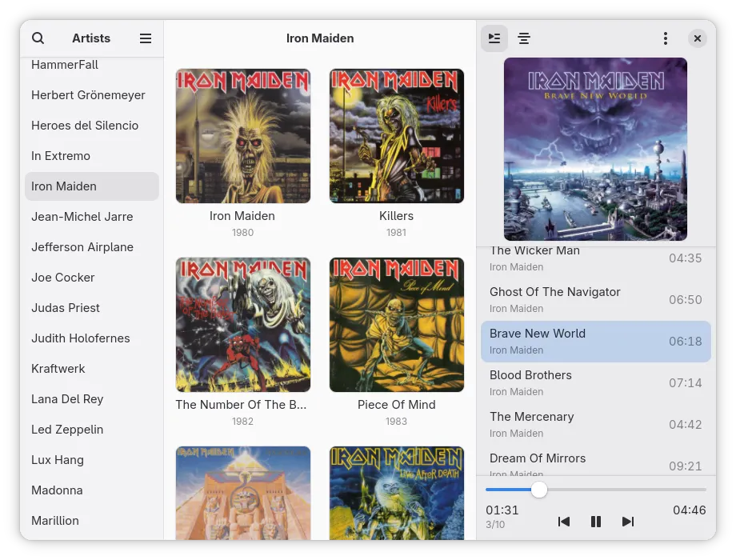Select Heroes del Silencio artist
The height and width of the screenshot is (560, 736).
tap(92, 126)
